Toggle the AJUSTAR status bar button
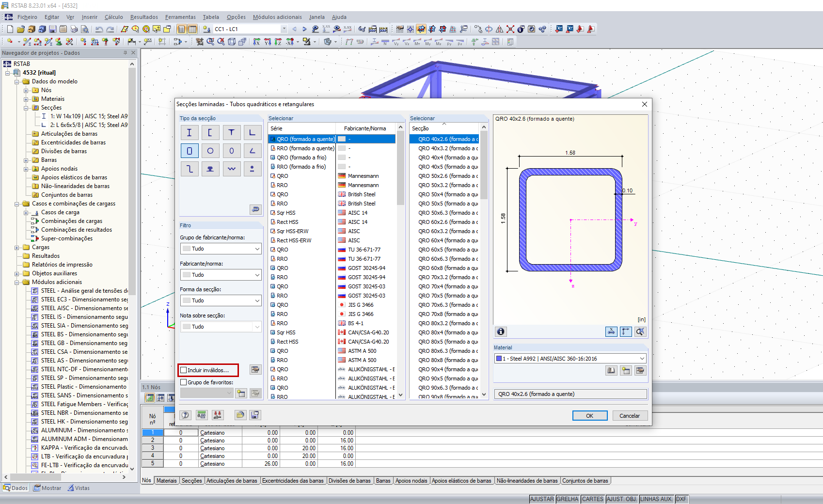823x504 pixels. point(542,499)
